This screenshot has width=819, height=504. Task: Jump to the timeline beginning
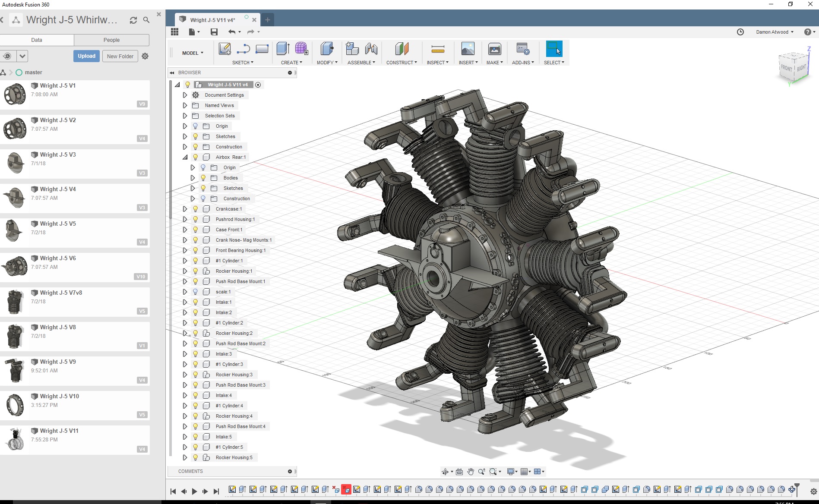click(x=173, y=491)
